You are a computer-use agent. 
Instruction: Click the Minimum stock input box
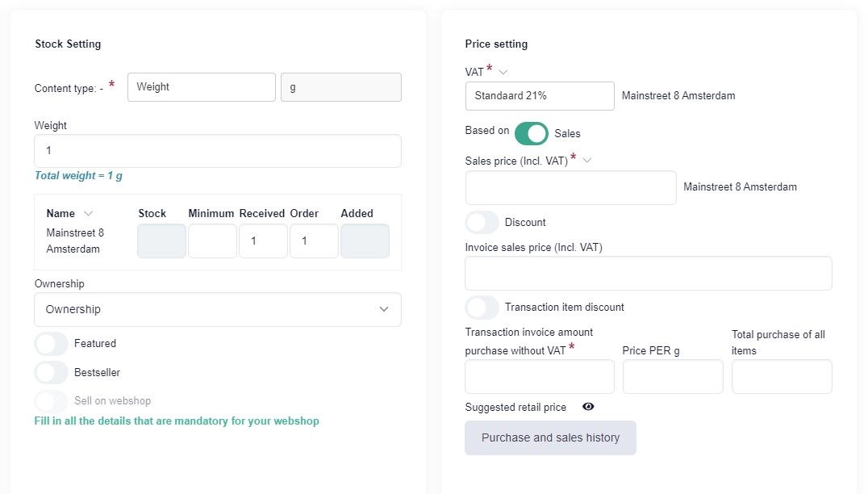(212, 241)
